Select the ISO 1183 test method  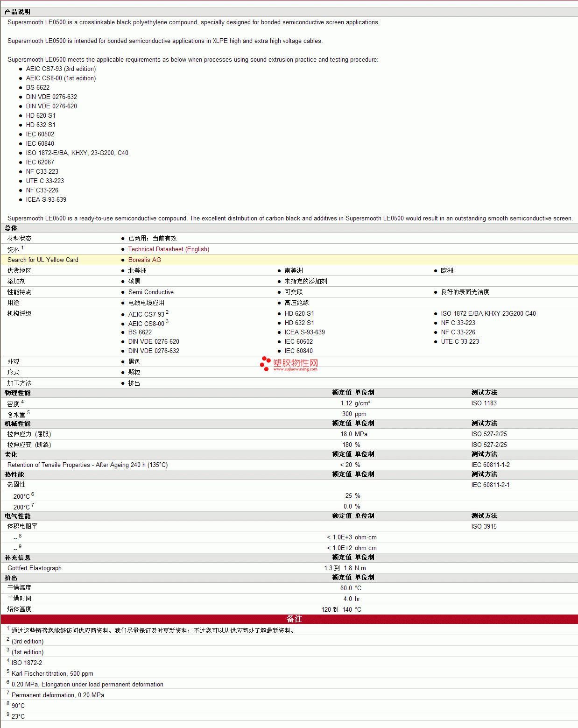point(484,403)
